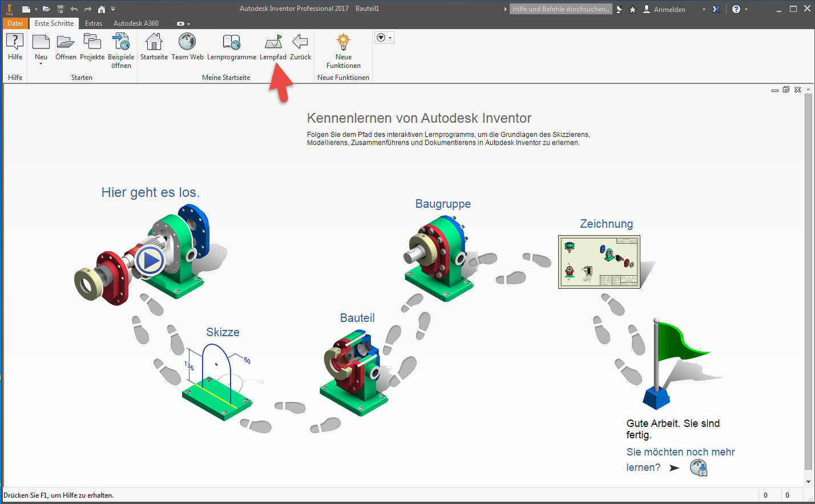Click the 'Gute Arbeit. Sie sind fertig.' text

pos(673,429)
